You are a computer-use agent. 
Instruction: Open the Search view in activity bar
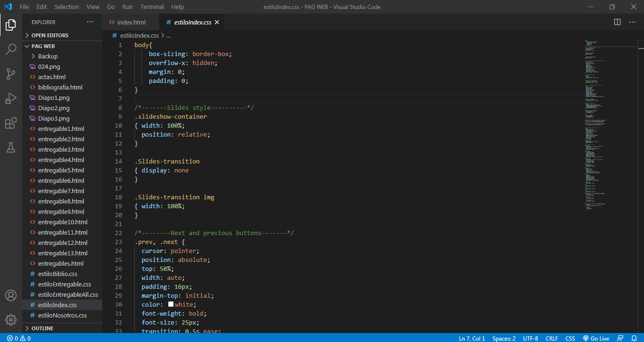pyautogui.click(x=11, y=49)
